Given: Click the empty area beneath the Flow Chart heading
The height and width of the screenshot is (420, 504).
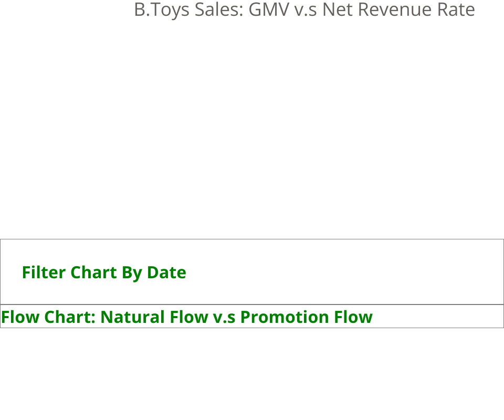Looking at the screenshot, I should pos(252,373).
